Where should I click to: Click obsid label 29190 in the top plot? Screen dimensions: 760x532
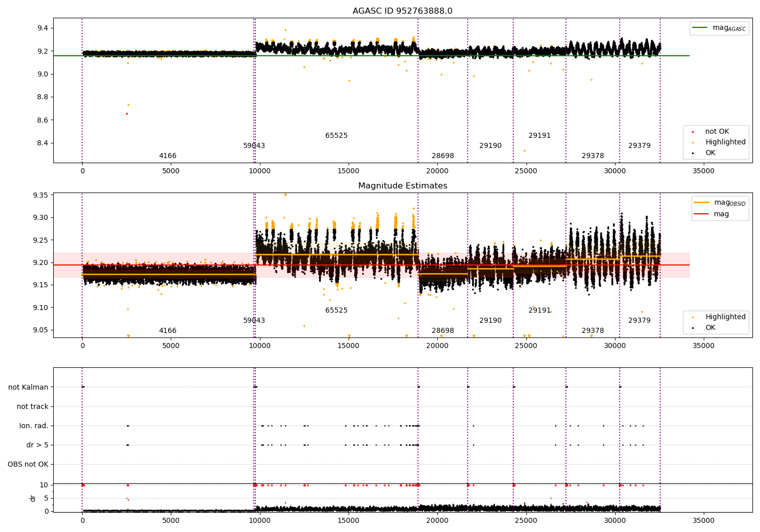coord(490,146)
